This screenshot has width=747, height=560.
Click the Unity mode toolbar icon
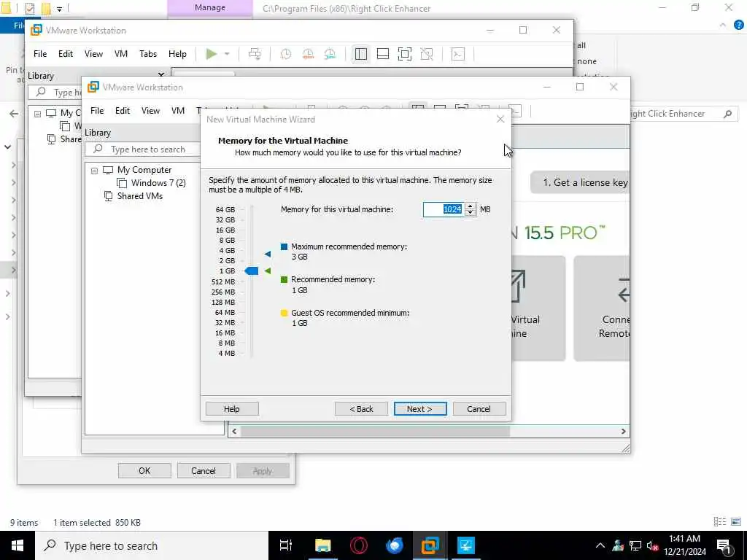(427, 54)
